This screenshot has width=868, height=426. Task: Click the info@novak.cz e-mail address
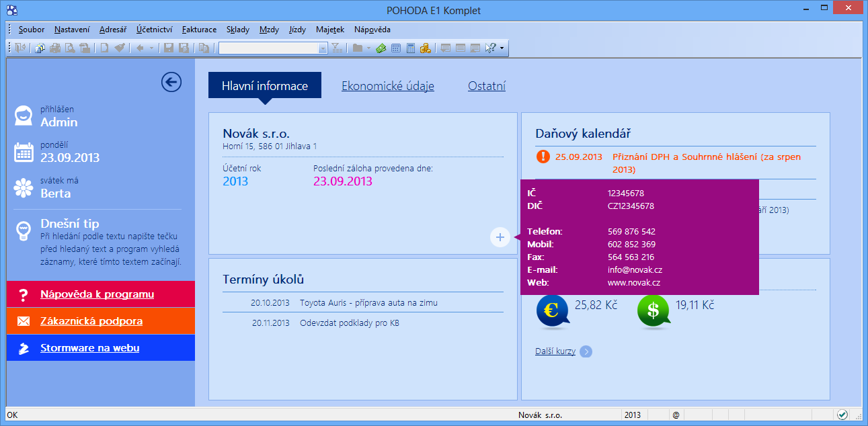(x=635, y=270)
